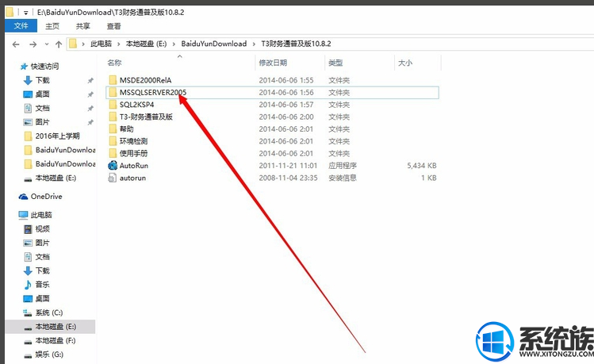Screen dimensions: 594x364
Task: Go forward with the right arrow button
Action: (x=33, y=44)
